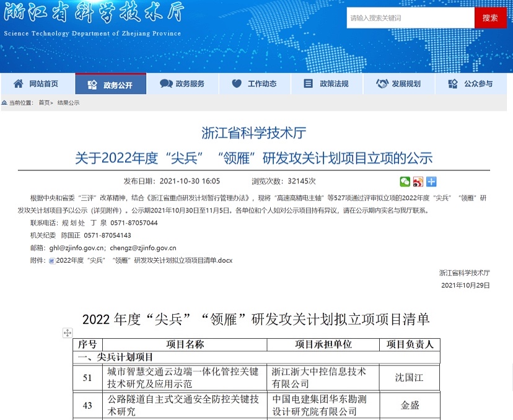Click the chat bubbles icon beside 政务服务
The image size is (513, 420).
[166, 84]
